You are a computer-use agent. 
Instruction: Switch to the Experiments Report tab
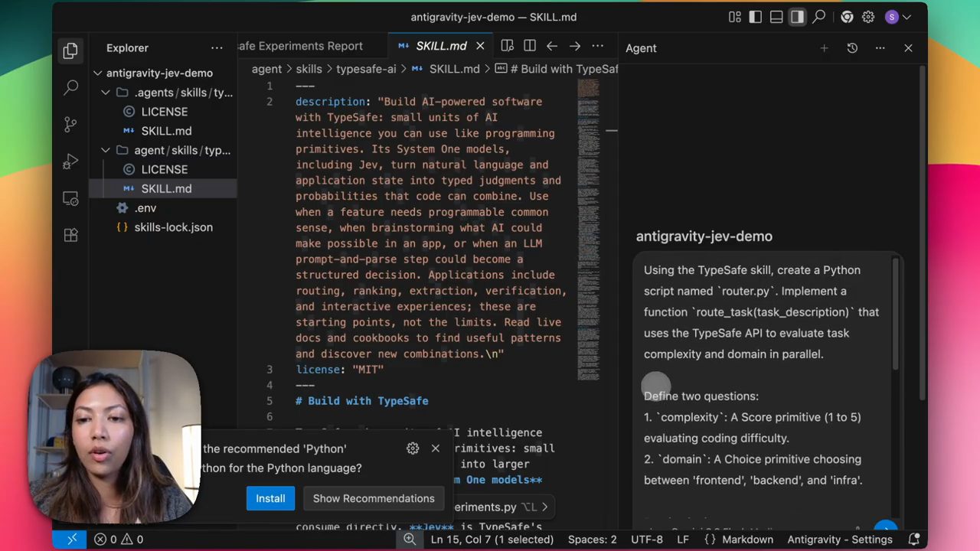300,46
